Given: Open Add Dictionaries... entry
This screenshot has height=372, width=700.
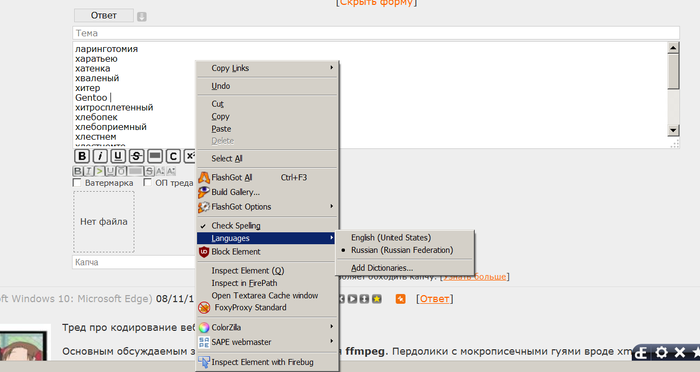Looking at the screenshot, I should 405,268.
